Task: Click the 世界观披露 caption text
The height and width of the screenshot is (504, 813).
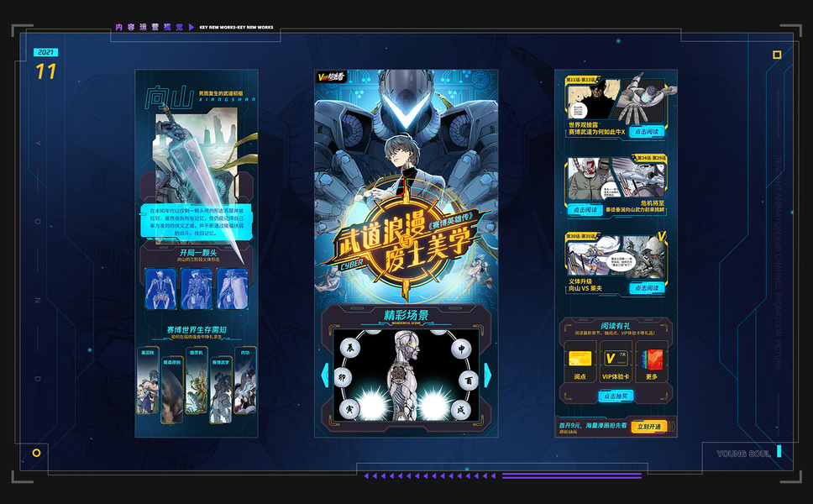Action: [583, 125]
